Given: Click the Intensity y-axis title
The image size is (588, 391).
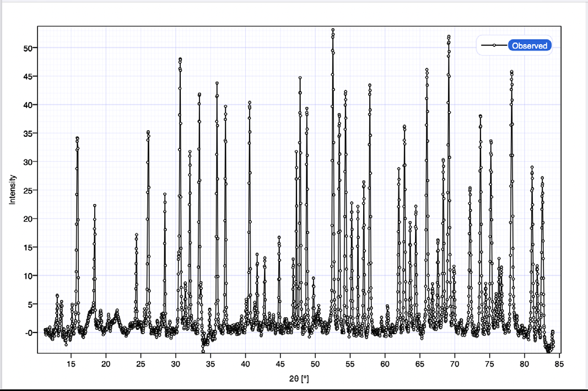Looking at the screenshot, I should pyautogui.click(x=13, y=190).
